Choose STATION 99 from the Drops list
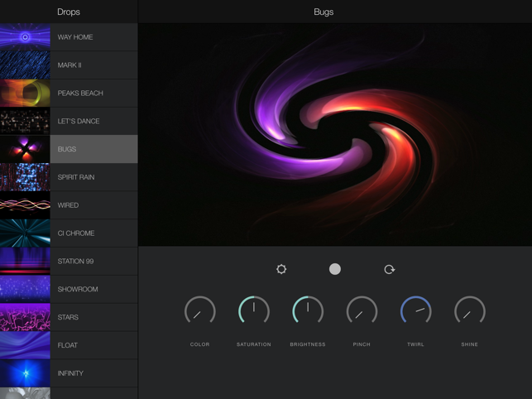 point(69,261)
